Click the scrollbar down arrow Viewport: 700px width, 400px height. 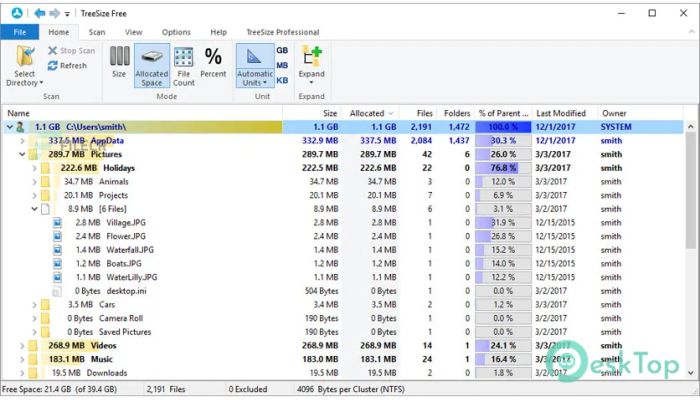tap(691, 373)
